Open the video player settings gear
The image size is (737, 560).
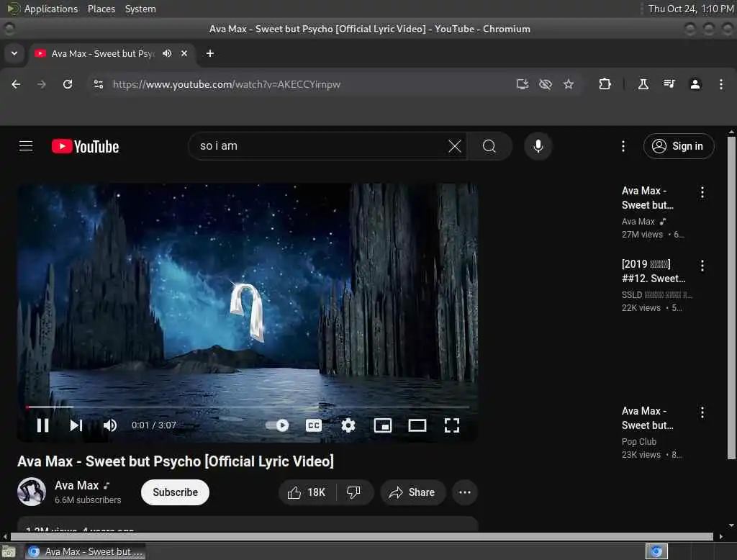(x=348, y=425)
